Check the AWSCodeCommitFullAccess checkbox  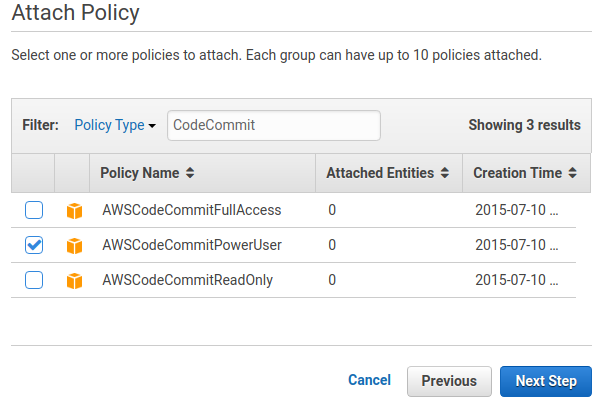34,210
